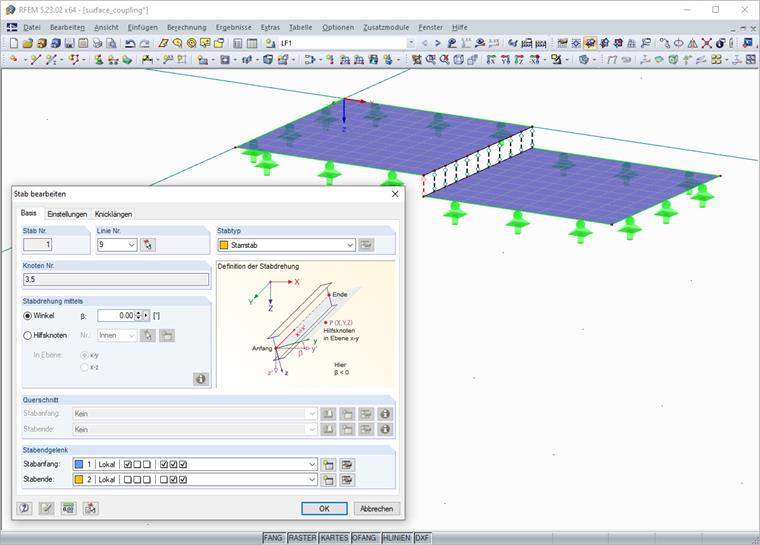Click the next load case arrow

(438, 43)
